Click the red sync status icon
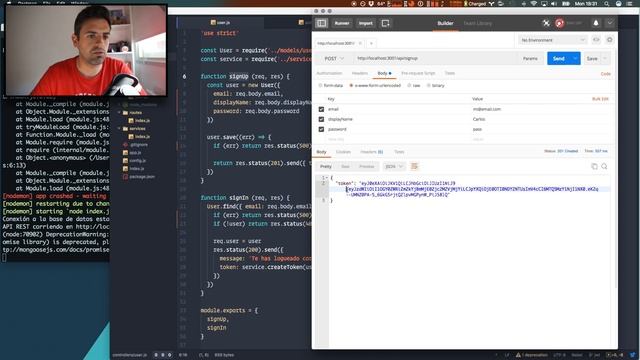The image size is (640, 360). [559, 23]
